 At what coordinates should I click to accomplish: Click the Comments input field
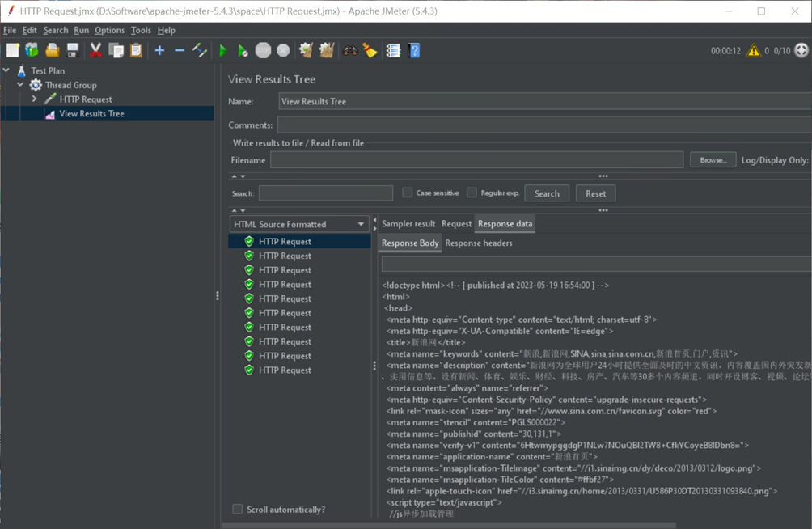544,125
